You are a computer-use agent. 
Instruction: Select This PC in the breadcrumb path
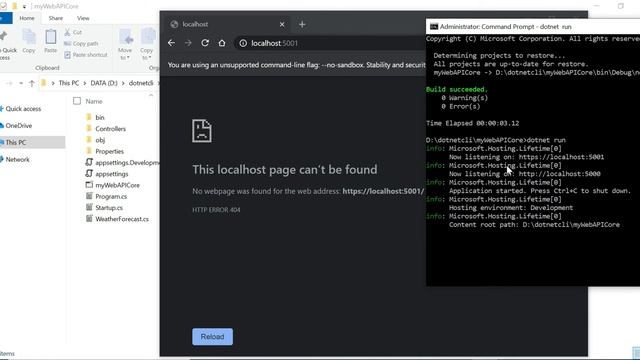69,83
